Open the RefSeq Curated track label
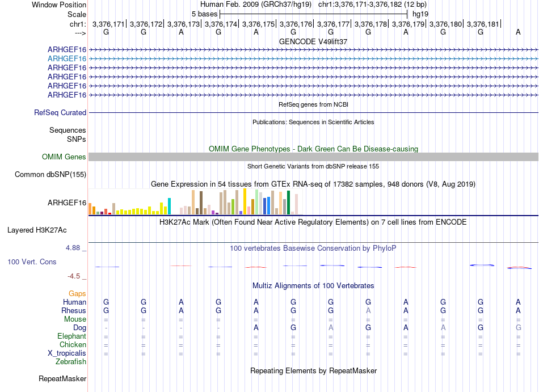The width and height of the screenshot is (539, 392). point(60,113)
